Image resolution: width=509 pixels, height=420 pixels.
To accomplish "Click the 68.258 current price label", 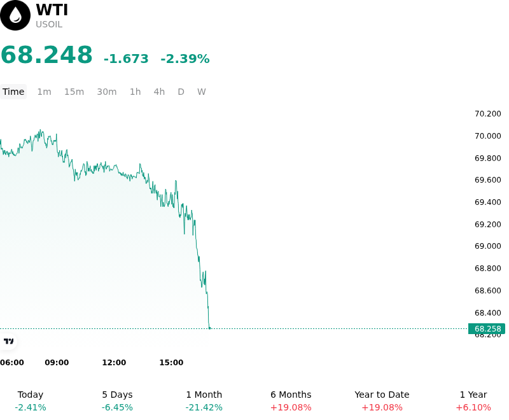I will 487,329.
